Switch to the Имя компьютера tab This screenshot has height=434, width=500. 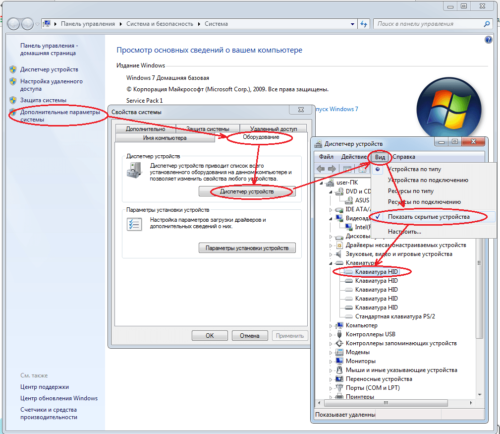click(x=165, y=138)
